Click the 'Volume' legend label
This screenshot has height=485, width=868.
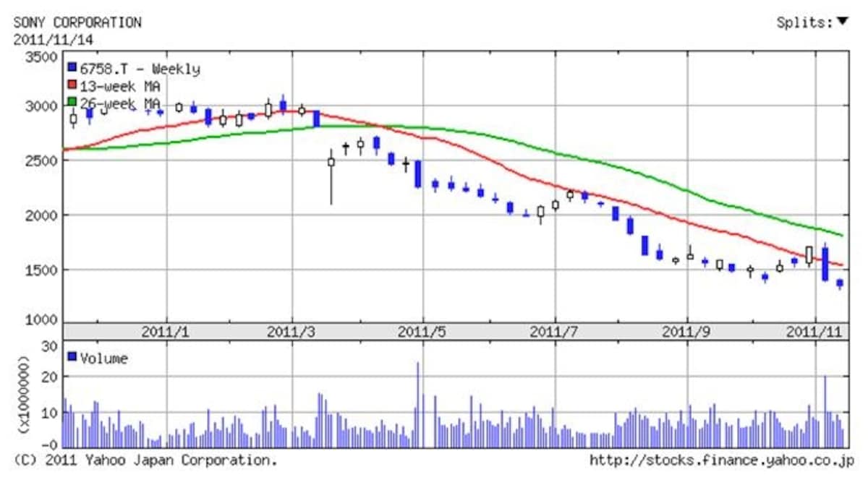pos(103,358)
